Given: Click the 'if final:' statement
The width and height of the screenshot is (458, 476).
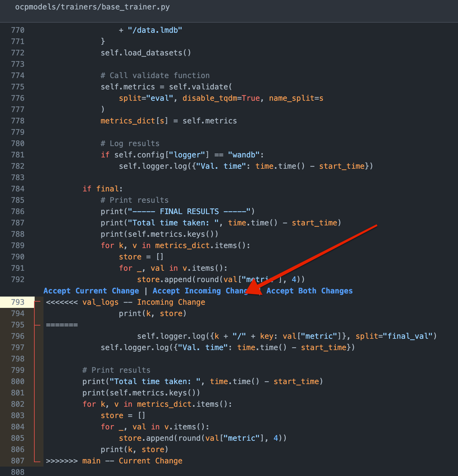Looking at the screenshot, I should click(x=103, y=189).
